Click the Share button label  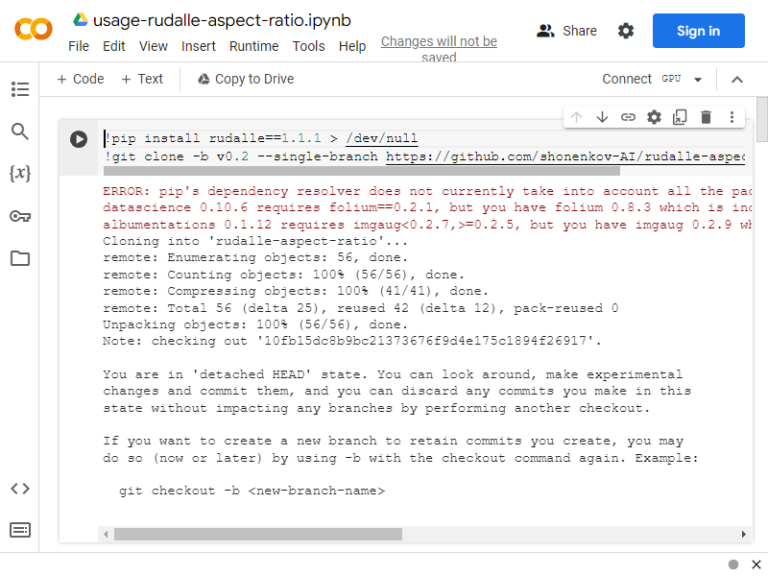[x=579, y=31]
